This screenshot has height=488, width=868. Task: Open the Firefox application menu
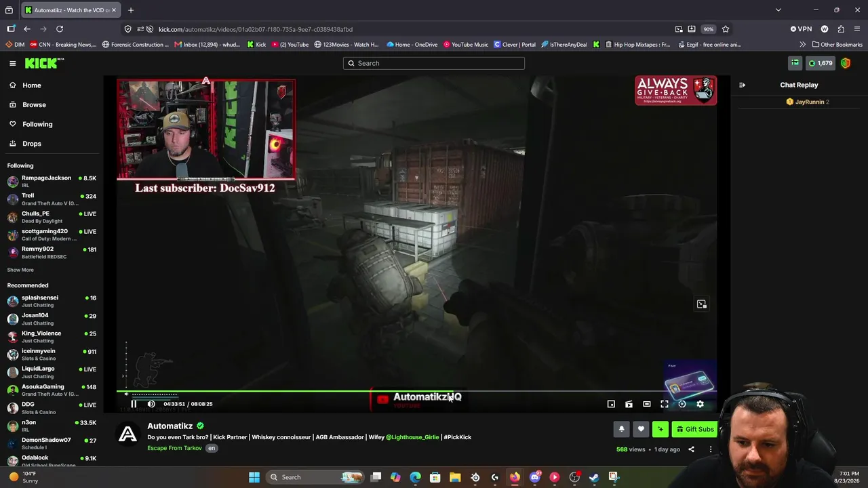click(x=857, y=29)
